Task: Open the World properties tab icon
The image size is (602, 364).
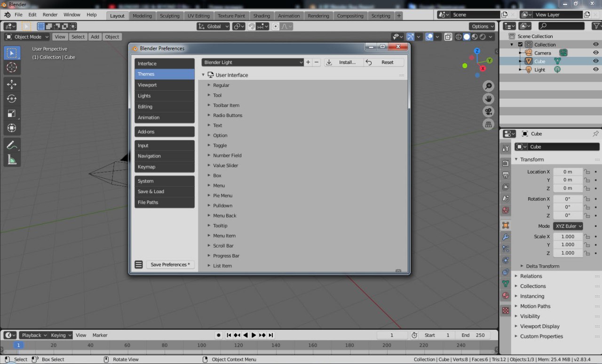Action: 506,210
